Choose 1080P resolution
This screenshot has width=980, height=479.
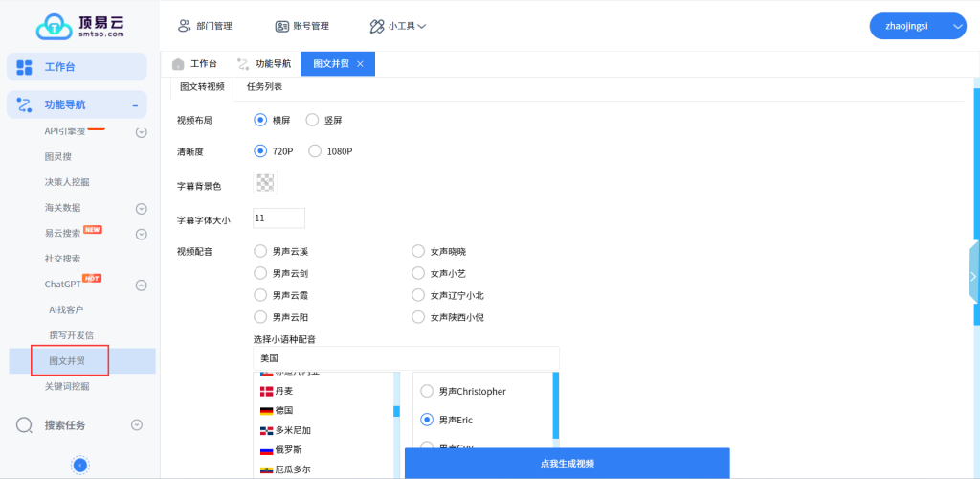click(315, 151)
